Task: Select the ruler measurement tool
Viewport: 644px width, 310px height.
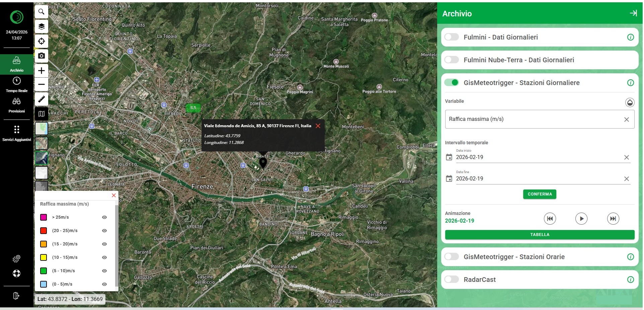Action: pos(42,99)
